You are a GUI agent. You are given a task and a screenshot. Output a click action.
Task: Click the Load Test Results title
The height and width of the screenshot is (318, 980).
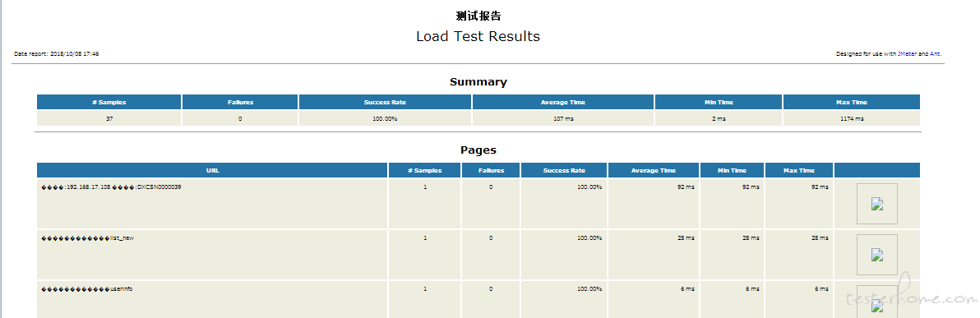click(478, 36)
